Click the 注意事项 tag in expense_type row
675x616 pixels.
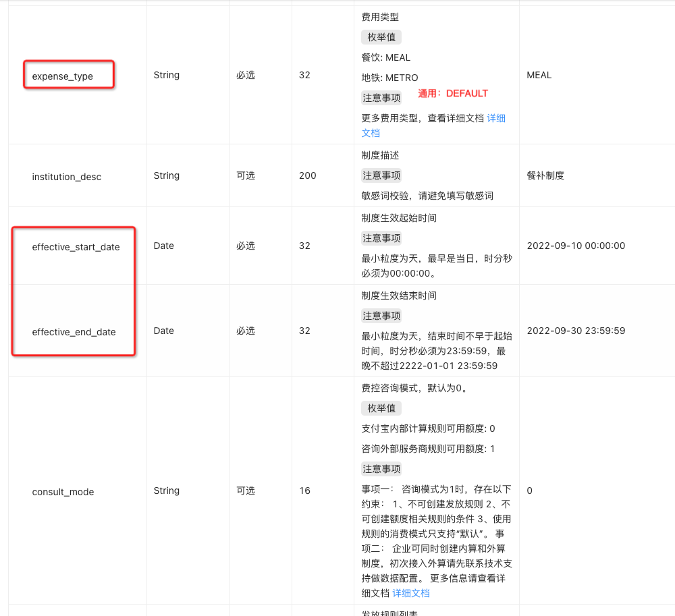(x=381, y=98)
